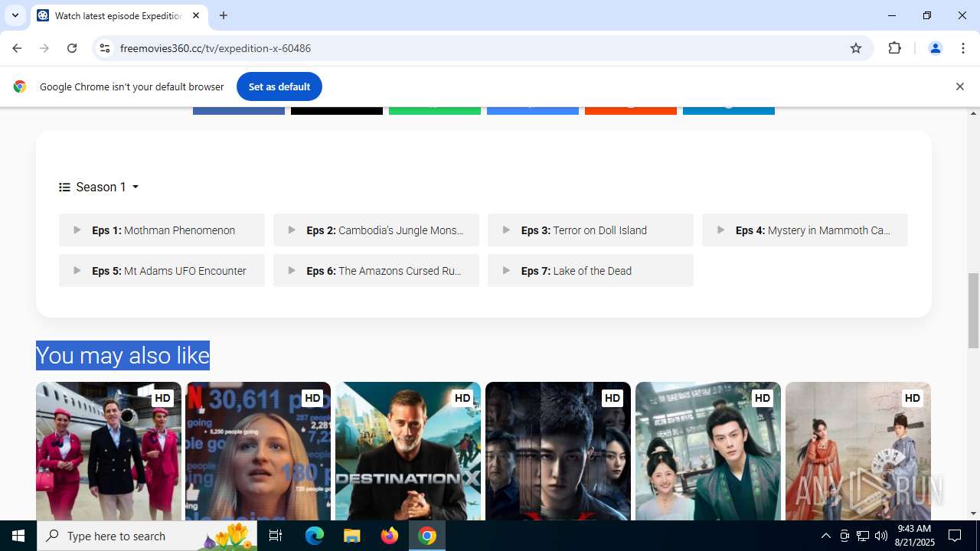980x551 pixels.
Task: Add a new tab
Action: coord(224,15)
